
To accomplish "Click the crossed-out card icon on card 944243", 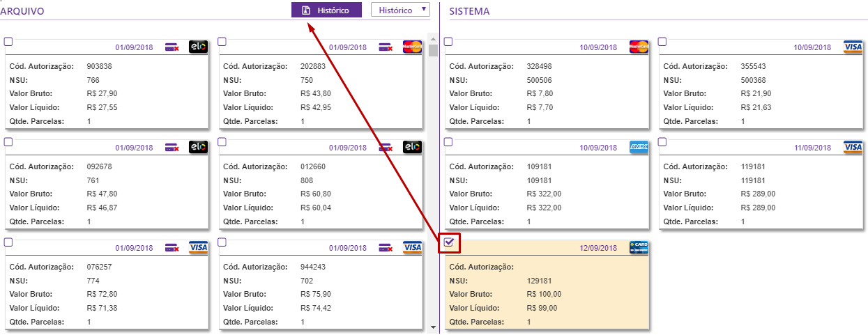I will pyautogui.click(x=386, y=247).
